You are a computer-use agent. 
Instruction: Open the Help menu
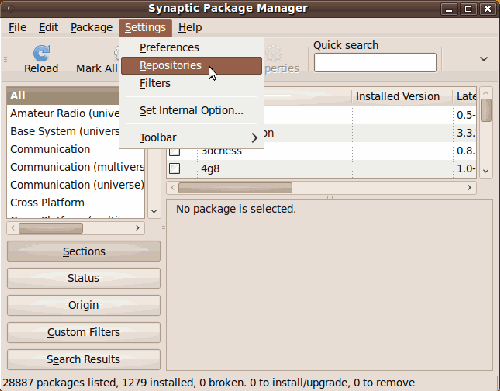[x=190, y=27]
